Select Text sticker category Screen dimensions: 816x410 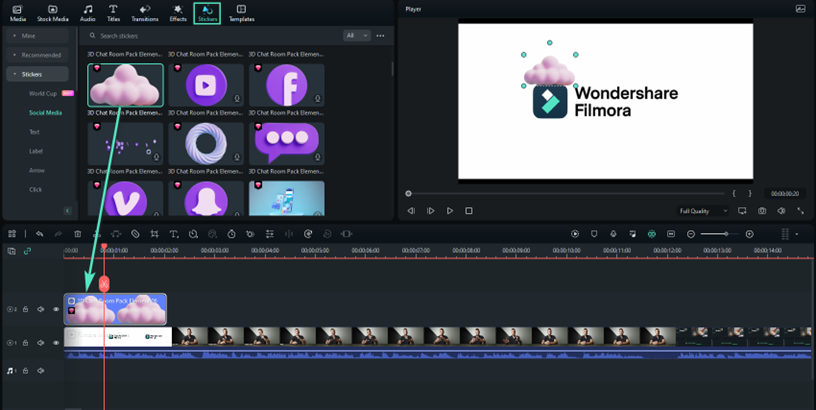pos(34,132)
